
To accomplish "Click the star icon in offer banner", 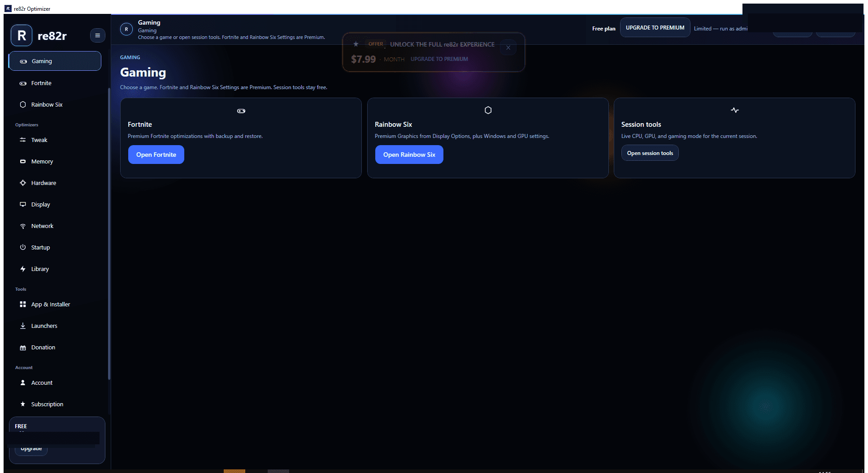I will tap(356, 44).
